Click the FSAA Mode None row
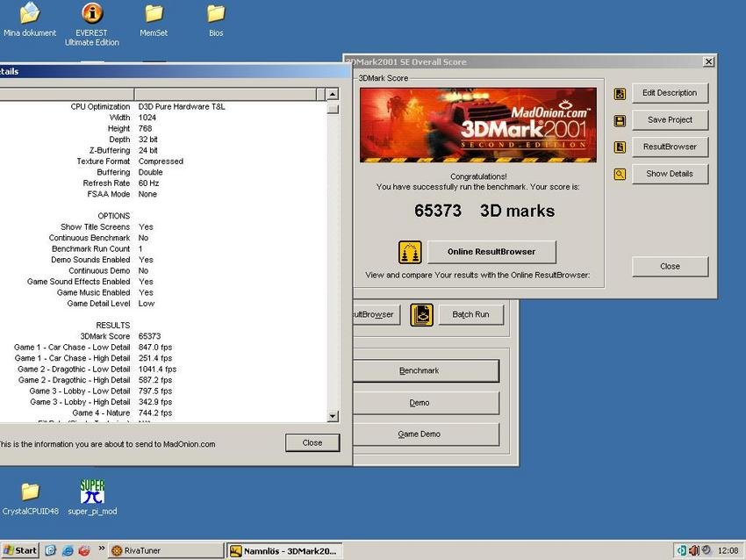 pyautogui.click(x=163, y=194)
